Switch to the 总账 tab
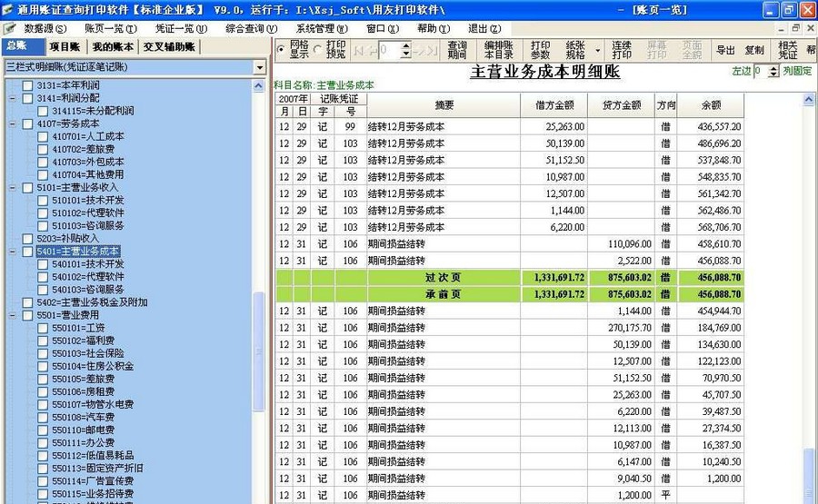Screen dimensions: 818x504 pos(23,46)
